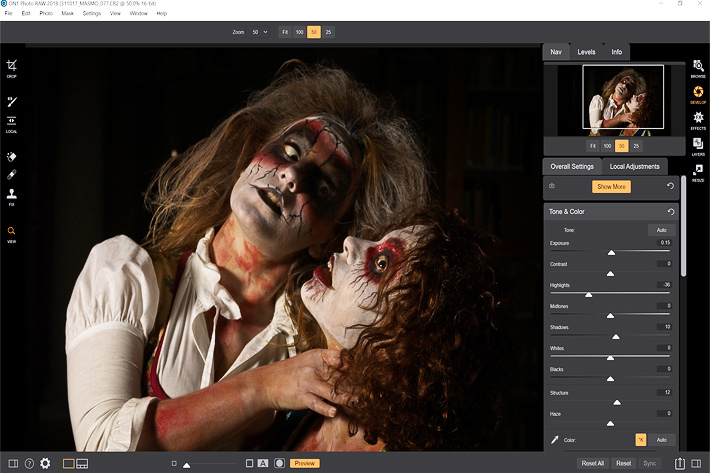Click the Sync button
The width and height of the screenshot is (710, 473).
(x=649, y=463)
